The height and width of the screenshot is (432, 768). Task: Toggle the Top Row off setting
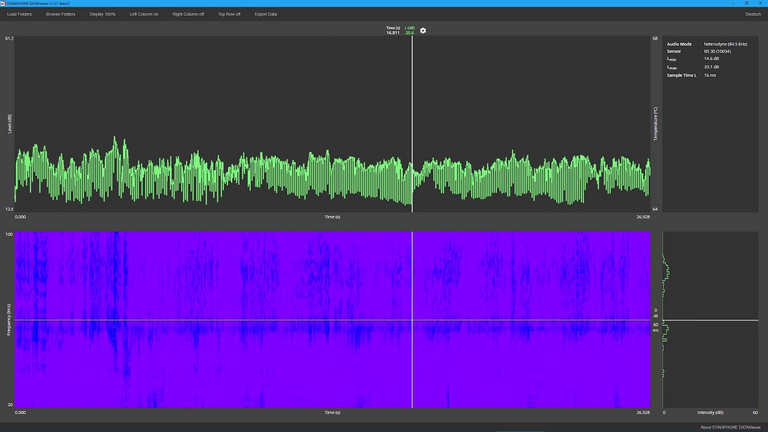[x=229, y=14]
